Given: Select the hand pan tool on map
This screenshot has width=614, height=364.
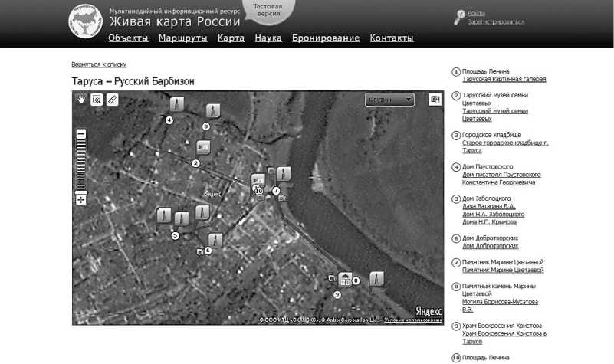Looking at the screenshot, I should click(x=81, y=100).
